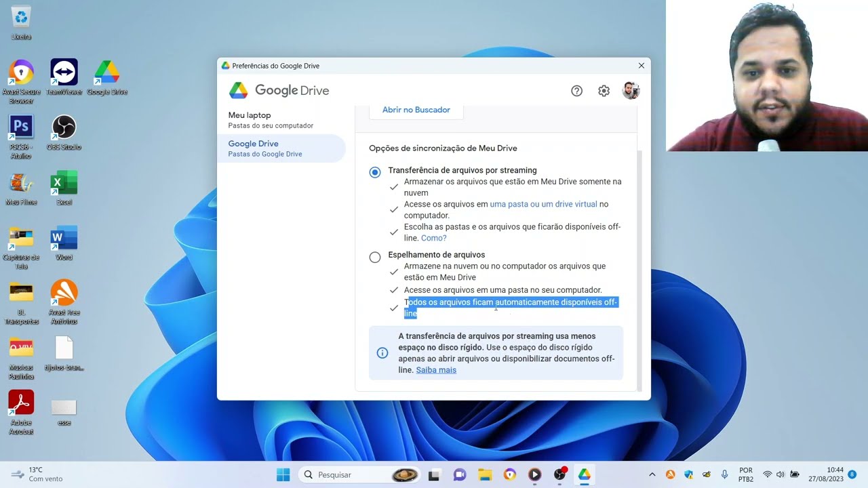Image resolution: width=868 pixels, height=488 pixels.
Task: Click 'Opções de sincronização de Meu Drive' heading
Action: 443,148
